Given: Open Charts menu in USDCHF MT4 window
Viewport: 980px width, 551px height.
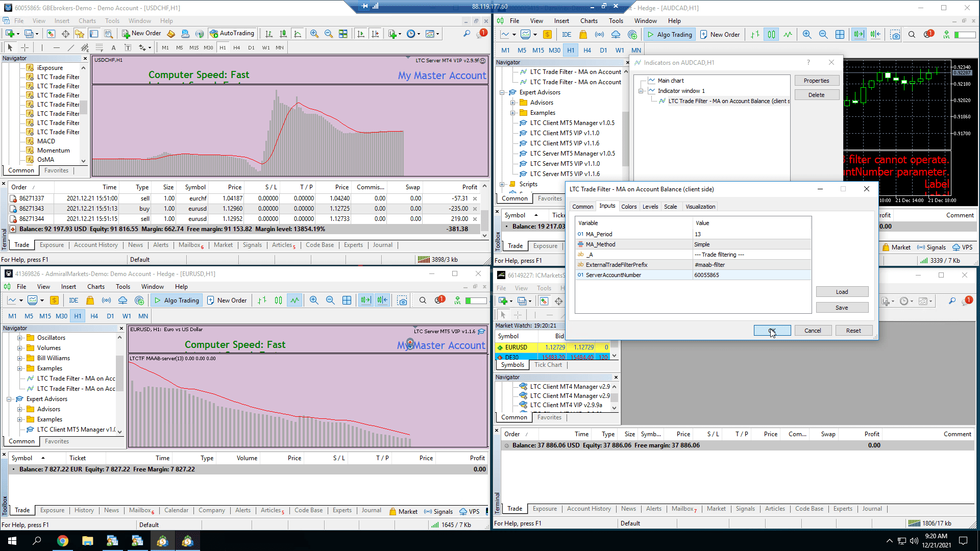Looking at the screenshot, I should point(87,21).
